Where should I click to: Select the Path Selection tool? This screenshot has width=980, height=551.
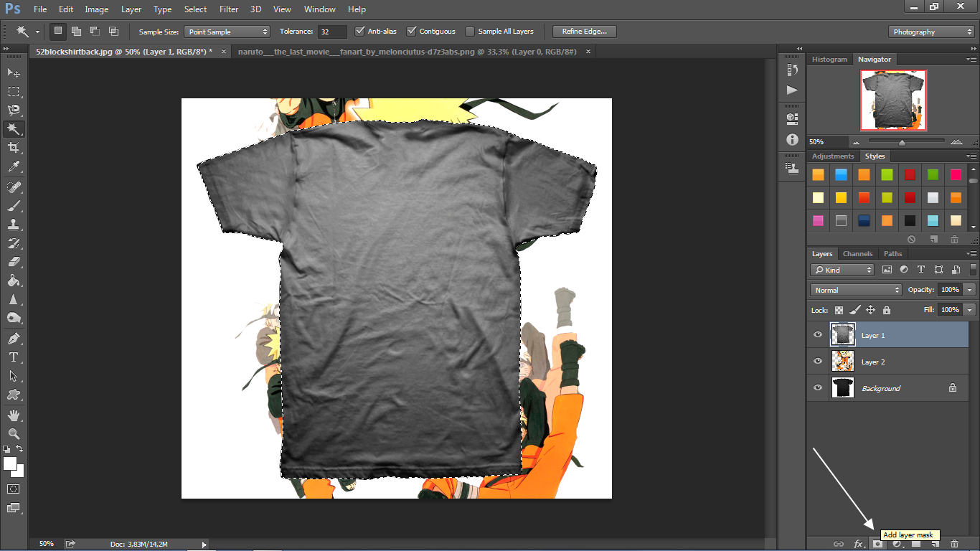coord(14,376)
